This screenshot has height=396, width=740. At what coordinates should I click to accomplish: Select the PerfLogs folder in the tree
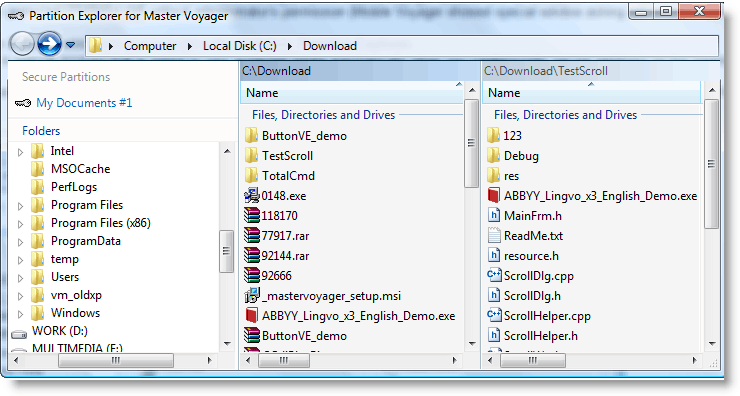74,187
